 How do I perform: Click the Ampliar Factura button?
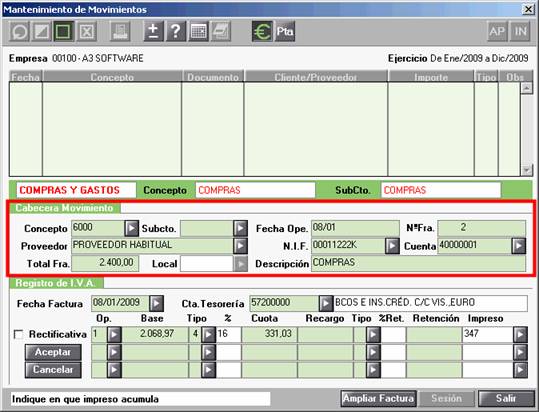[378, 398]
